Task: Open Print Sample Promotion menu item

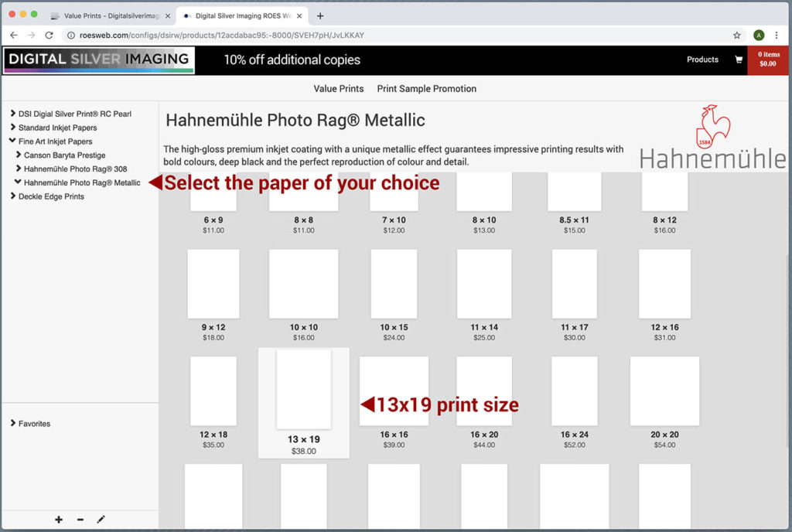Action: coord(427,89)
